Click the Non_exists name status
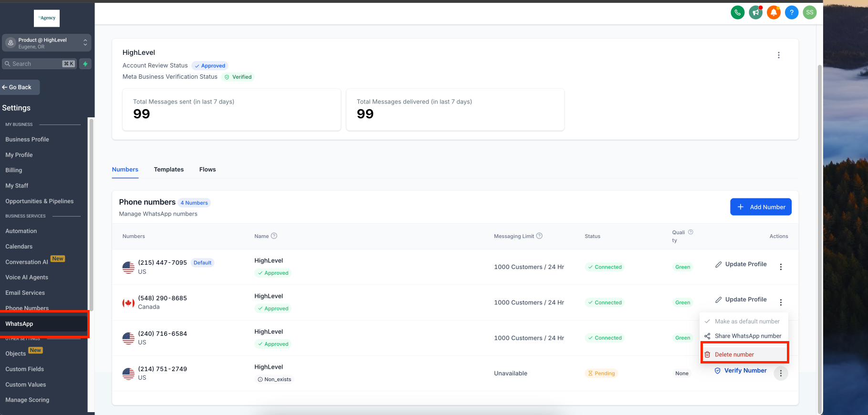 [x=274, y=379]
